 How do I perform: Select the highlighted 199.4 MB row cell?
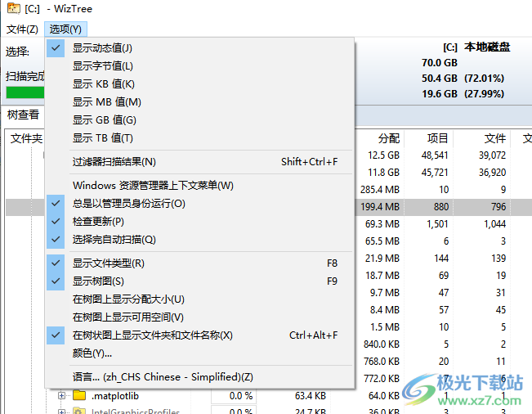(380, 207)
